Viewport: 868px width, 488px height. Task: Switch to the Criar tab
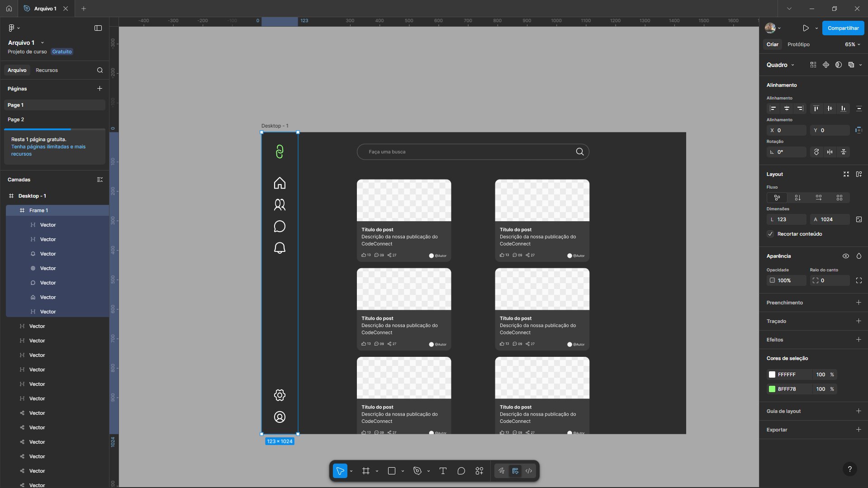click(x=773, y=44)
